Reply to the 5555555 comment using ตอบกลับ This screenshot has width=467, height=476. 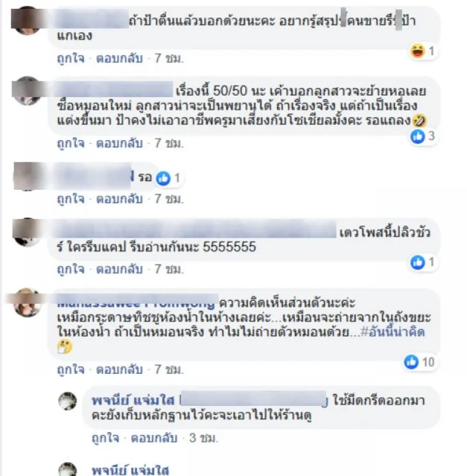pyautogui.click(x=120, y=269)
